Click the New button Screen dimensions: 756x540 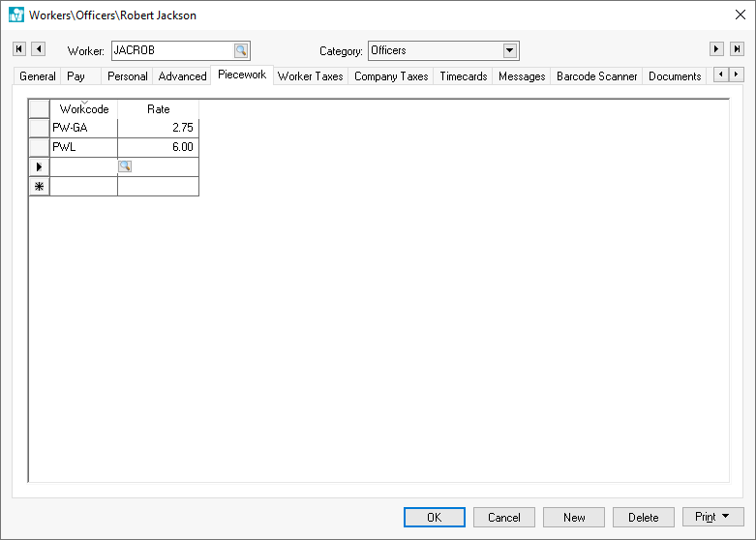[x=574, y=518]
